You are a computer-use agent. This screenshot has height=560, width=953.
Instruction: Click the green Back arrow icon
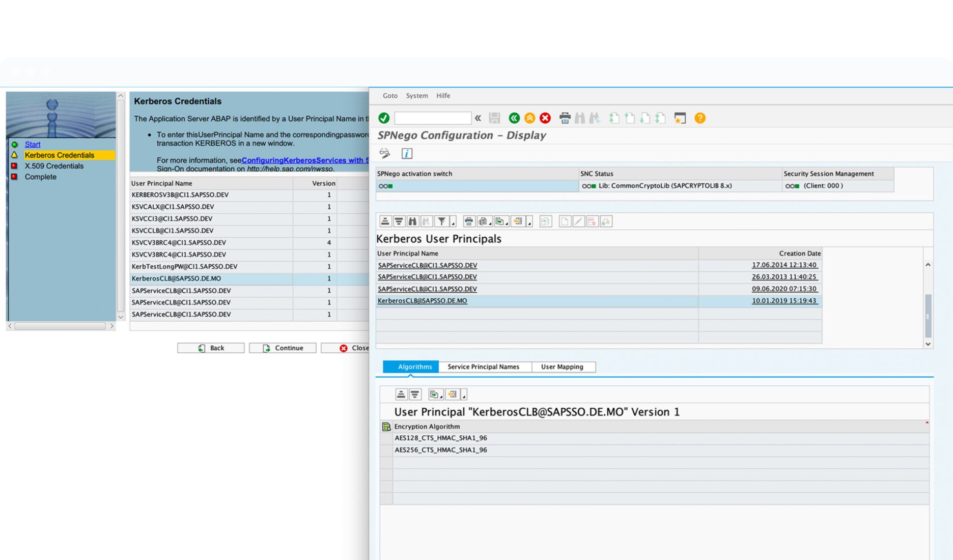514,118
